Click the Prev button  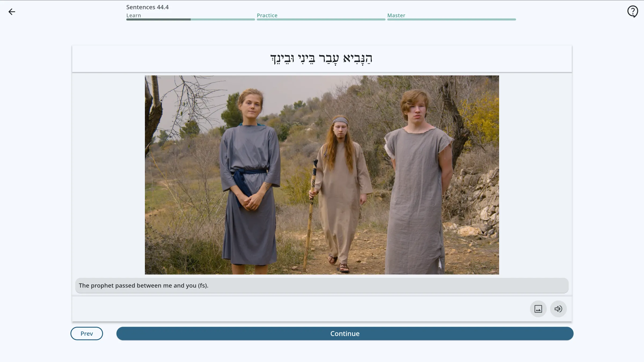pyautogui.click(x=87, y=334)
